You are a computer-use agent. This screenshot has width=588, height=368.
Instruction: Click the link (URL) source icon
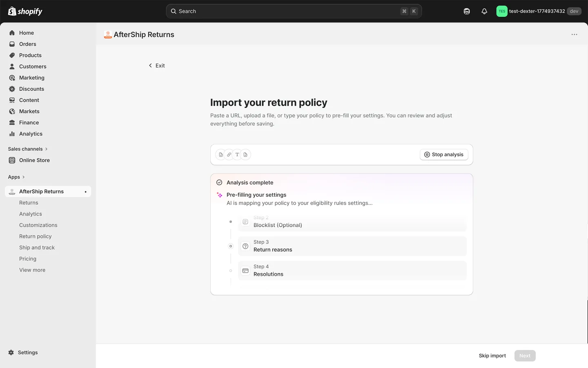[x=229, y=155]
